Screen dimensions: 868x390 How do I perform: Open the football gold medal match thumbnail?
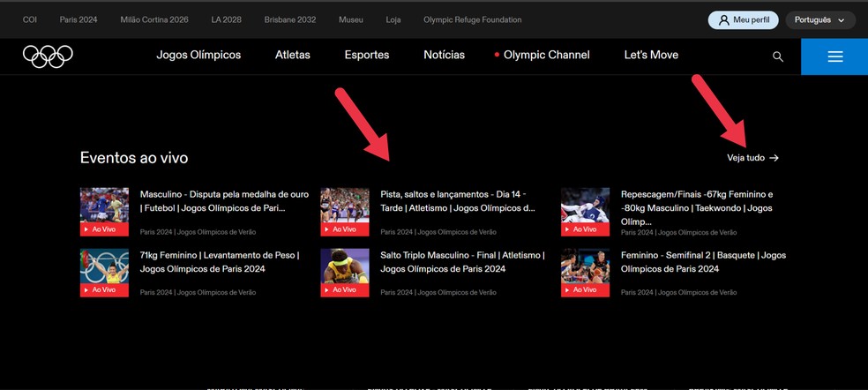pos(104,212)
